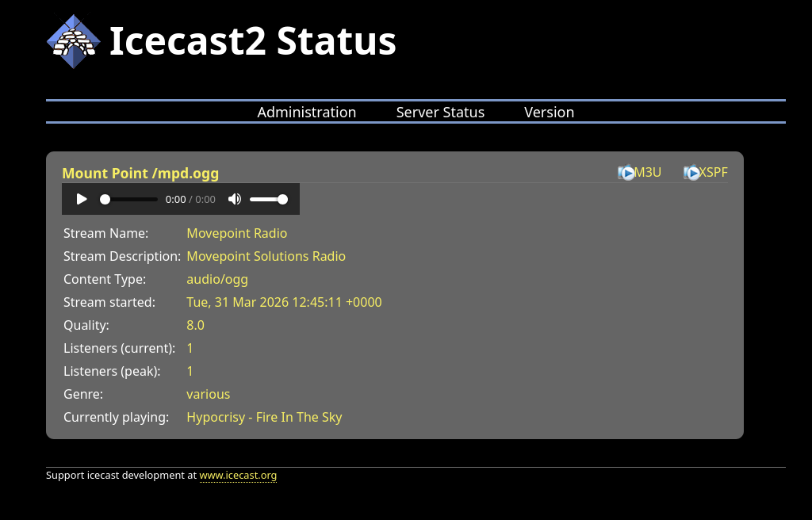The width and height of the screenshot is (812, 520).
Task: Click the Icecast igloo logo
Action: tap(74, 41)
